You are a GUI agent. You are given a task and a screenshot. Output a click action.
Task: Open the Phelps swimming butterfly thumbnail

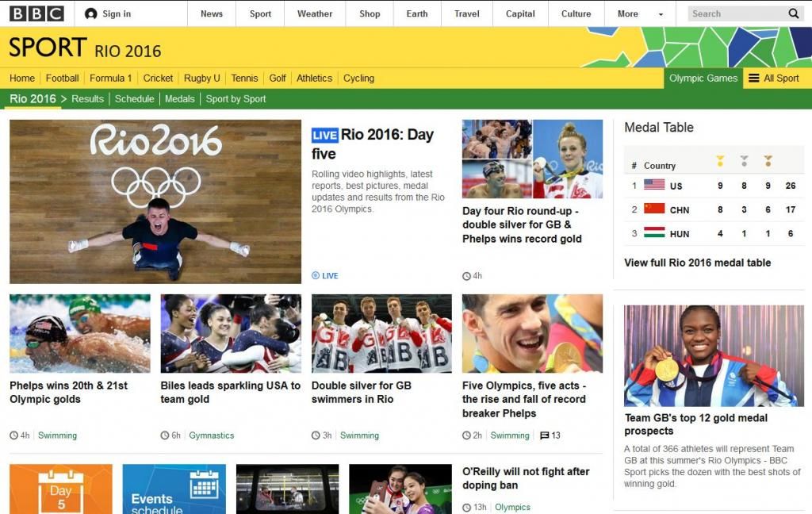point(80,333)
